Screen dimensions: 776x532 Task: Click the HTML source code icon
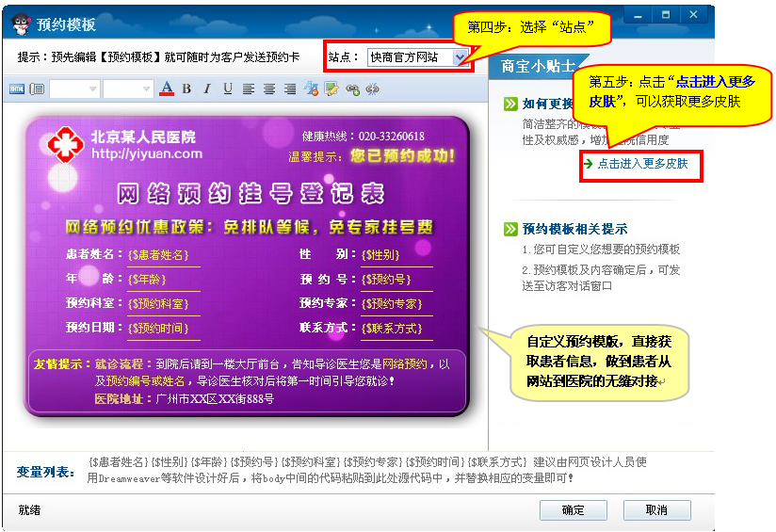[x=16, y=89]
